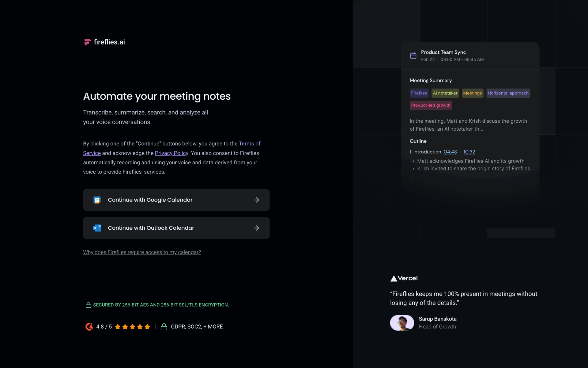
Task: Click the lock icon beside GDPR, SOC2
Action: (164, 327)
